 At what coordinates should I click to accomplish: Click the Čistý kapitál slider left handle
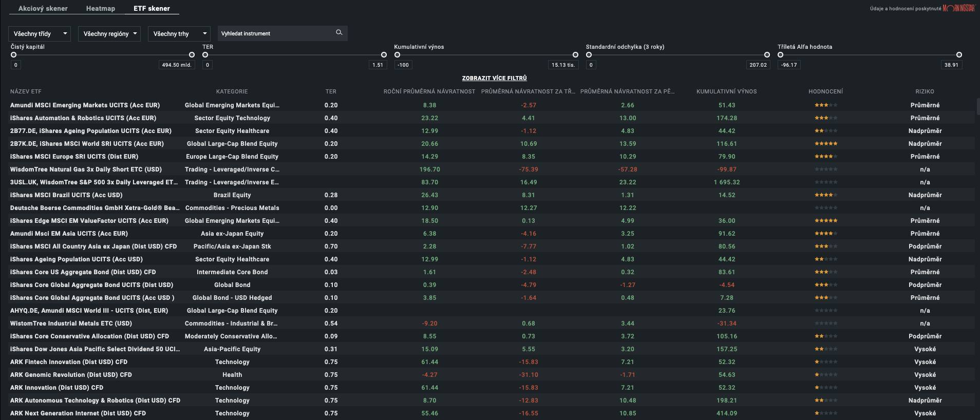coord(14,55)
